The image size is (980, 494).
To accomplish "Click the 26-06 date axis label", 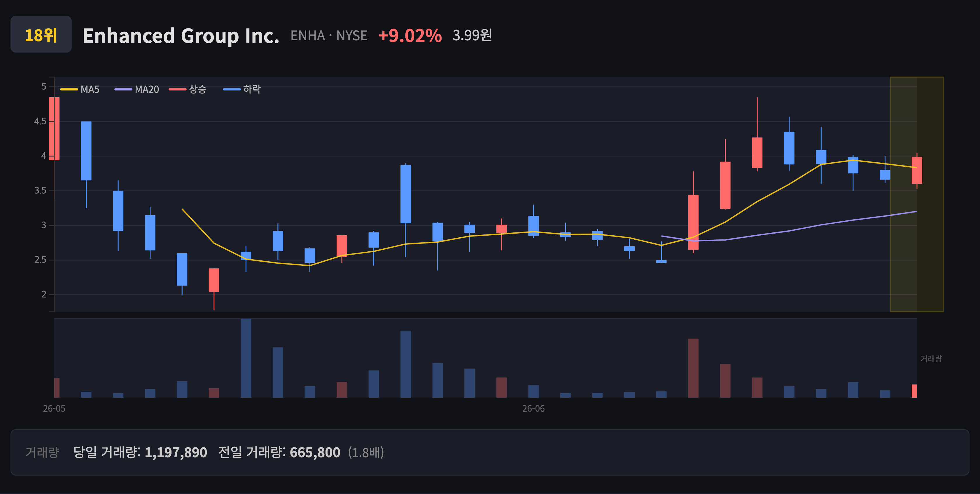I will coord(533,408).
